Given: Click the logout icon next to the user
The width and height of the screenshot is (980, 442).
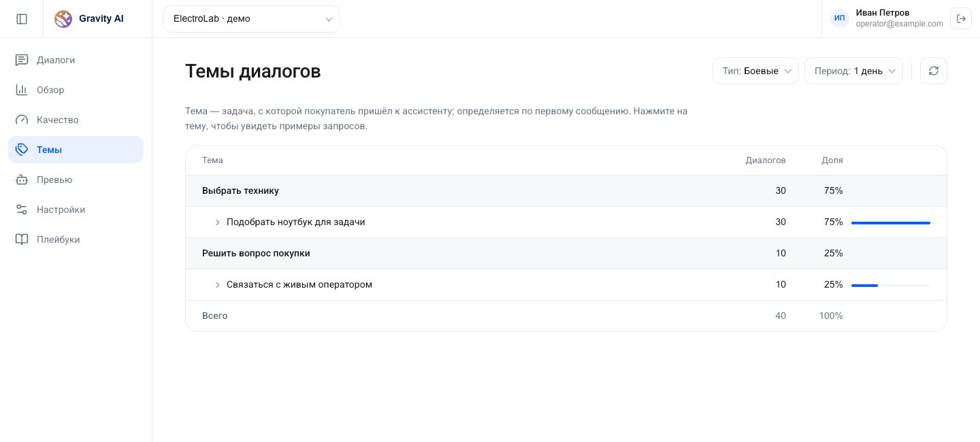Looking at the screenshot, I should (962, 19).
